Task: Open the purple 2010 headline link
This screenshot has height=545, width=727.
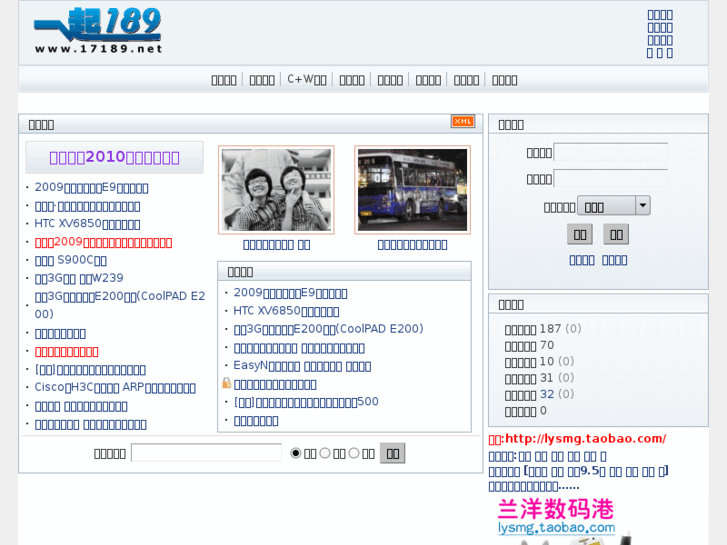Action: click(114, 157)
